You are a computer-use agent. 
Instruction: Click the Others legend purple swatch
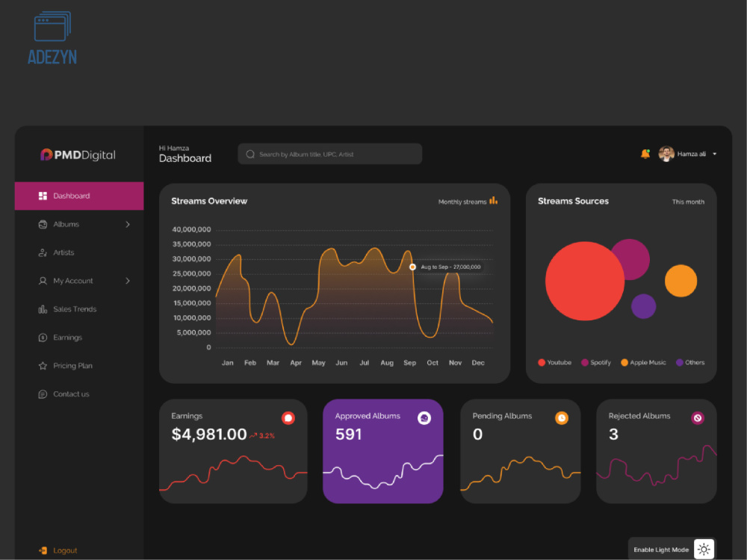pyautogui.click(x=679, y=362)
